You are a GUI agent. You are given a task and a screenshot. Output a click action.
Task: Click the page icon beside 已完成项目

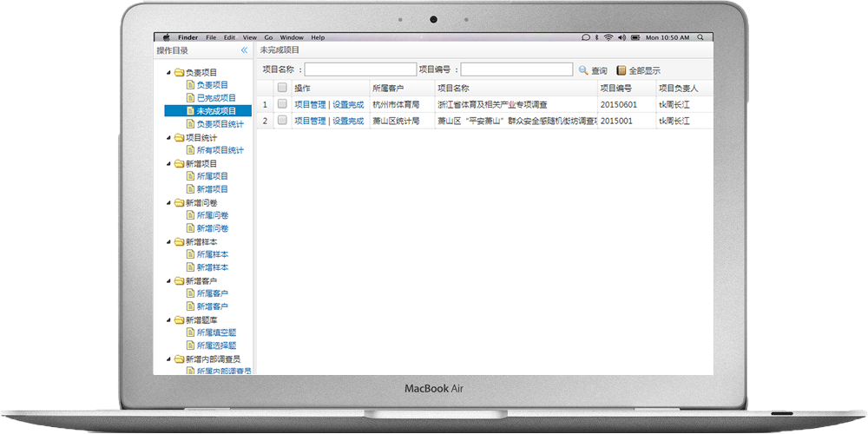[x=190, y=98]
